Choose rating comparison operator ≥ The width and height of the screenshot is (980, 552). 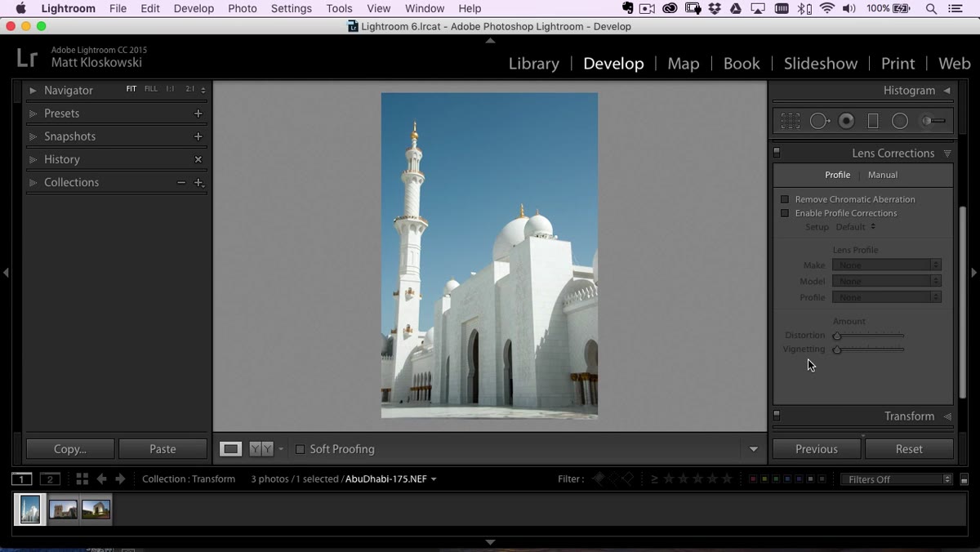pos(654,479)
